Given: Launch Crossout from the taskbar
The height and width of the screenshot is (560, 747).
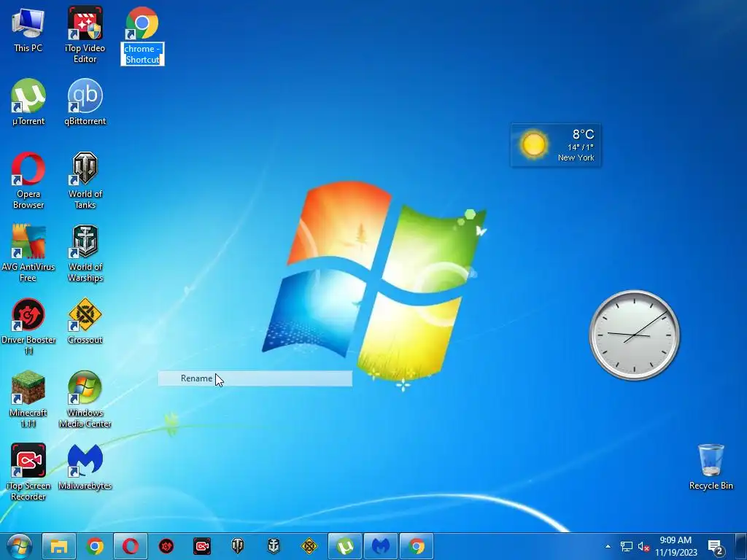Looking at the screenshot, I should (x=309, y=546).
